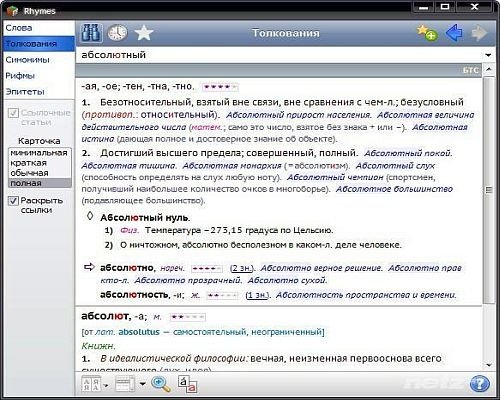
Task: Select the Толкования section
Action: click(39, 44)
